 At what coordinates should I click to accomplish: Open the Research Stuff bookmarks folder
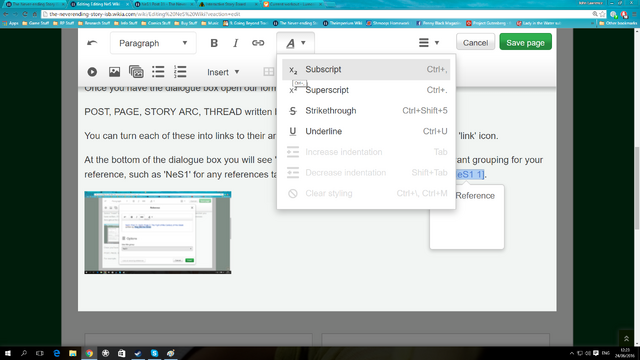tap(96, 23)
